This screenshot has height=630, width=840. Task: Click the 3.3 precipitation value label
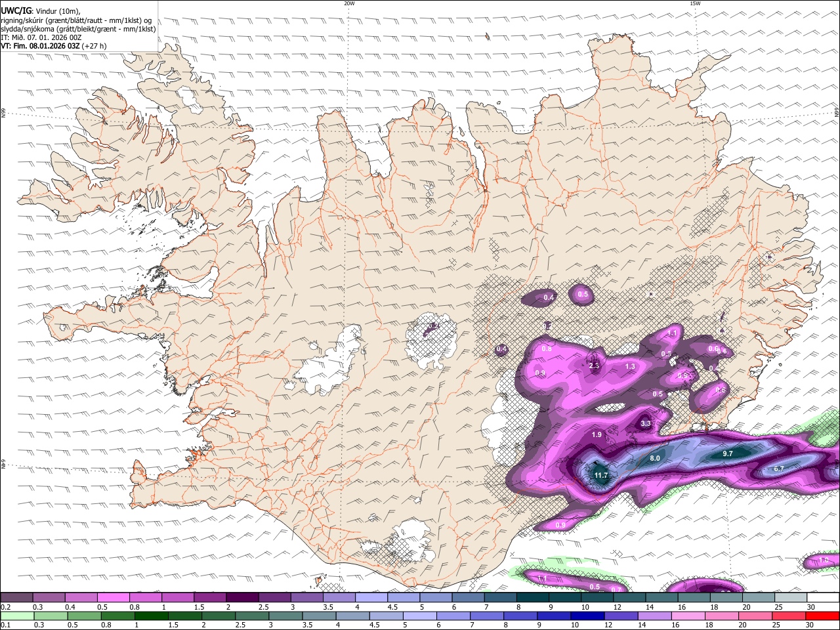point(646,423)
